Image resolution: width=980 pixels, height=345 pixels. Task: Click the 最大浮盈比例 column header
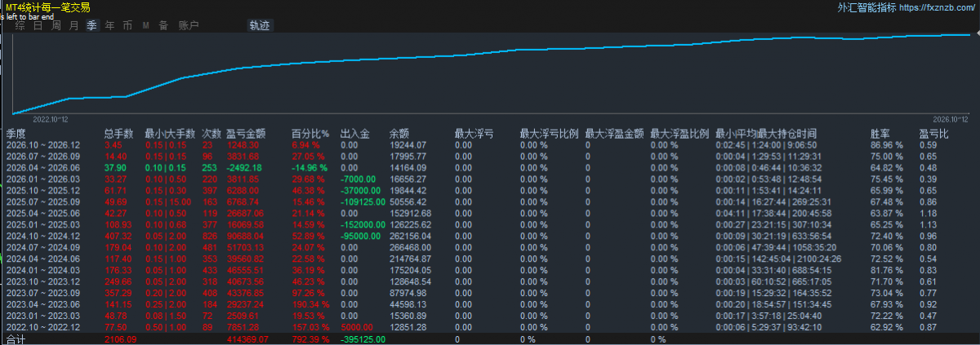680,133
